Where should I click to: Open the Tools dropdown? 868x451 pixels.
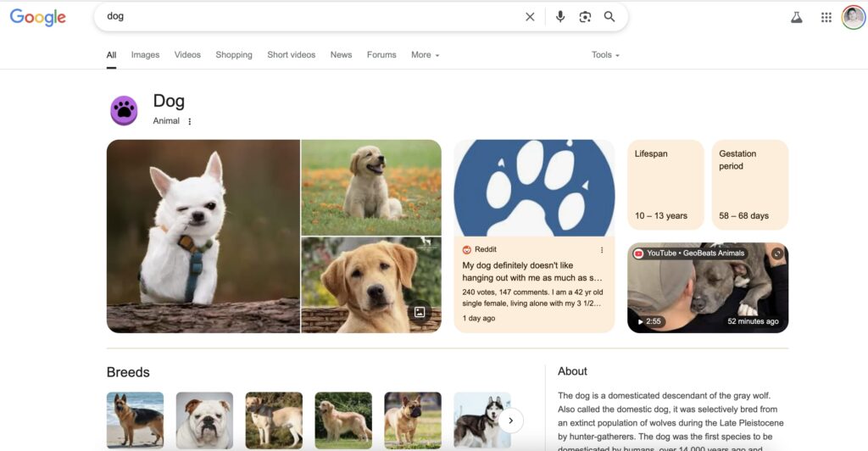[605, 55]
